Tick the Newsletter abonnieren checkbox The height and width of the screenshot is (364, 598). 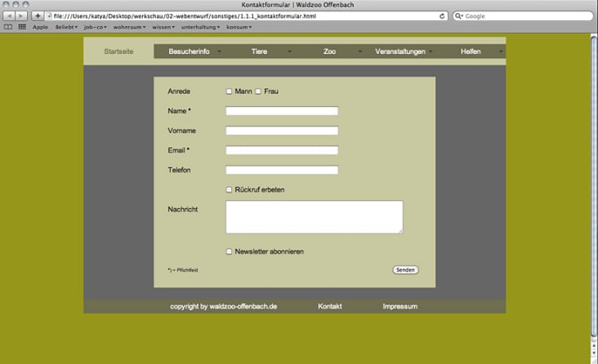[x=229, y=251]
